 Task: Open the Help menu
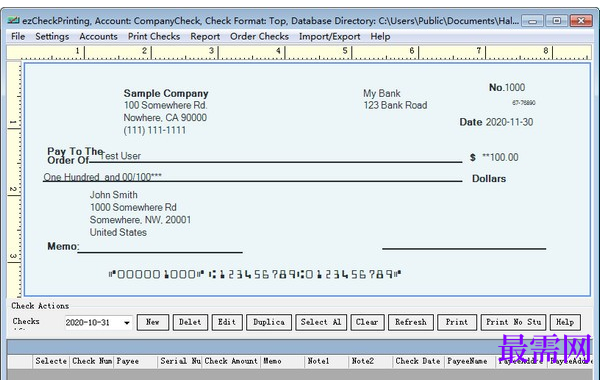(380, 37)
